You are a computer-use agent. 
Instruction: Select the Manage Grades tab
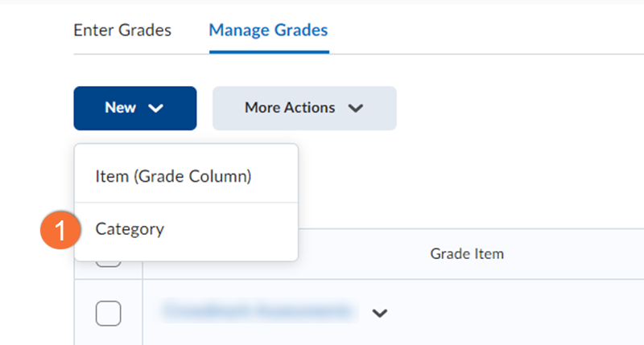tap(268, 31)
